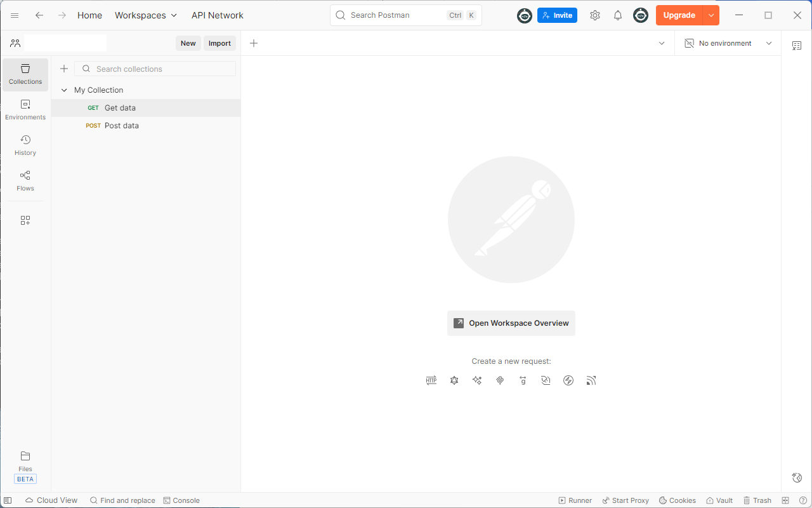Open the Console panel
812x508 pixels.
181,500
